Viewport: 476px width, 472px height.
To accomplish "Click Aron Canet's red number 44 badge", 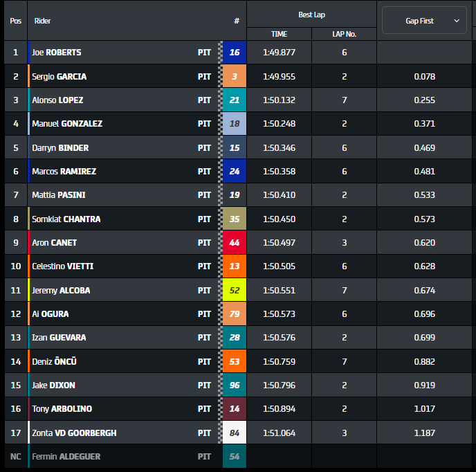I will coord(234,243).
